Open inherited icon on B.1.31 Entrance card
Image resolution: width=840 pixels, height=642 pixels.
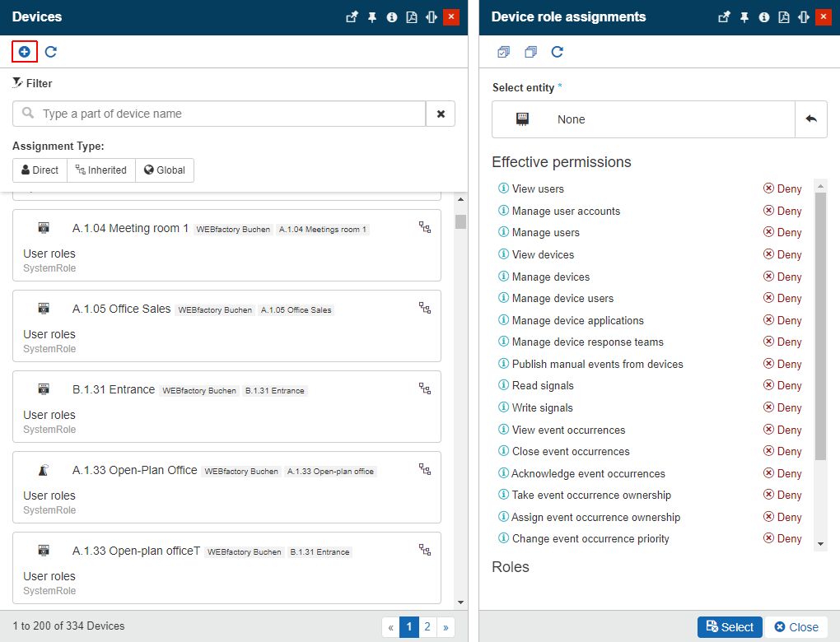(425, 388)
